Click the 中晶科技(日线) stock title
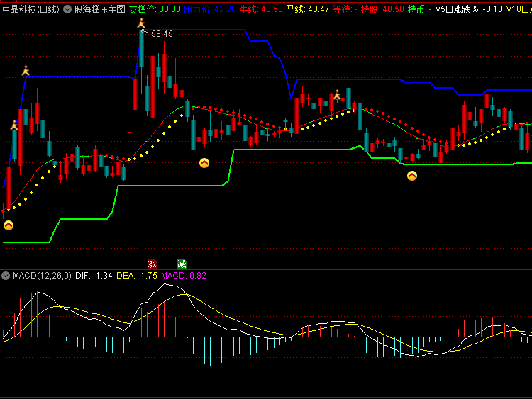The width and height of the screenshot is (532, 399). coord(31,9)
